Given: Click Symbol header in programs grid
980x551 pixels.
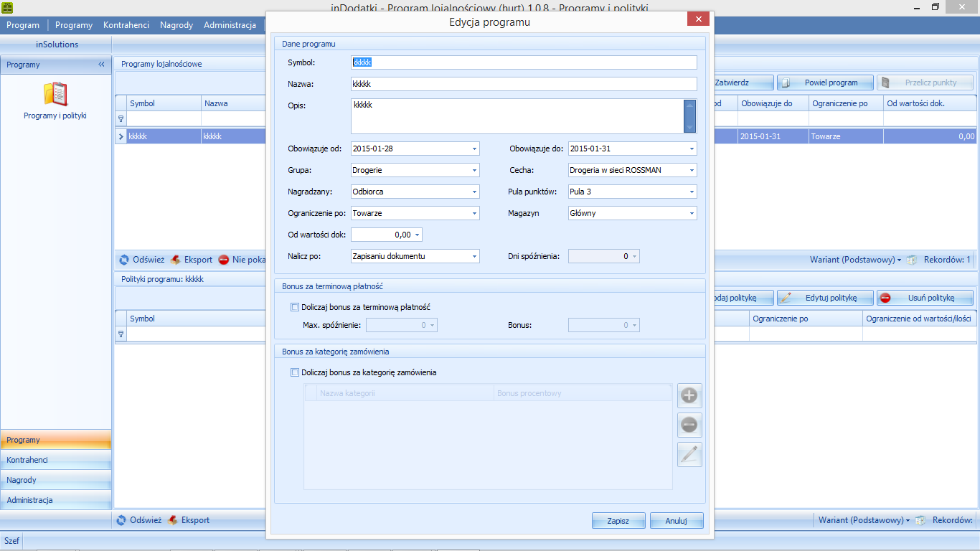Looking at the screenshot, I should coord(164,103).
